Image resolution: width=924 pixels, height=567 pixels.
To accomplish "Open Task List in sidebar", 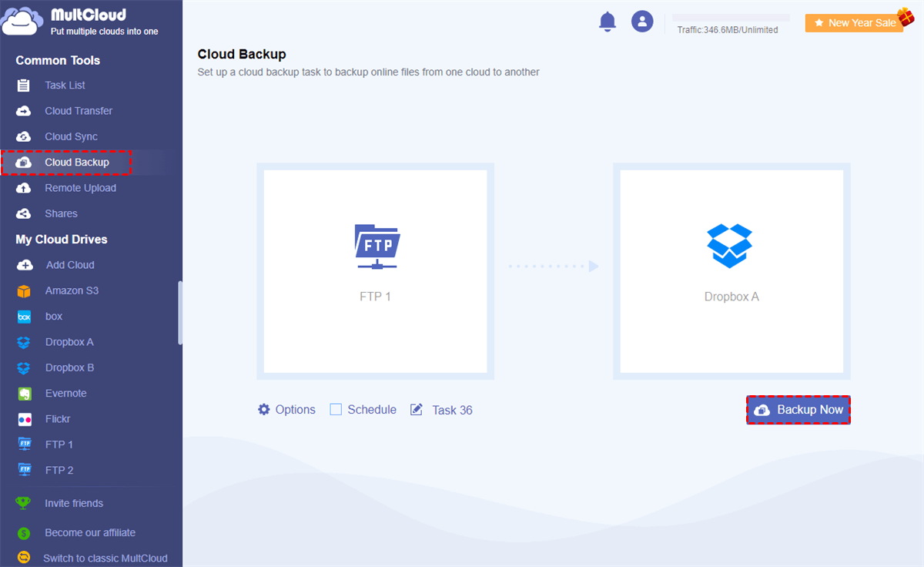I will pyautogui.click(x=65, y=86).
